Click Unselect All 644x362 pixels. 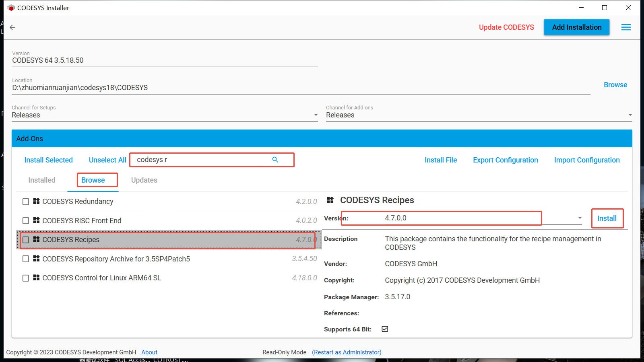click(x=107, y=160)
